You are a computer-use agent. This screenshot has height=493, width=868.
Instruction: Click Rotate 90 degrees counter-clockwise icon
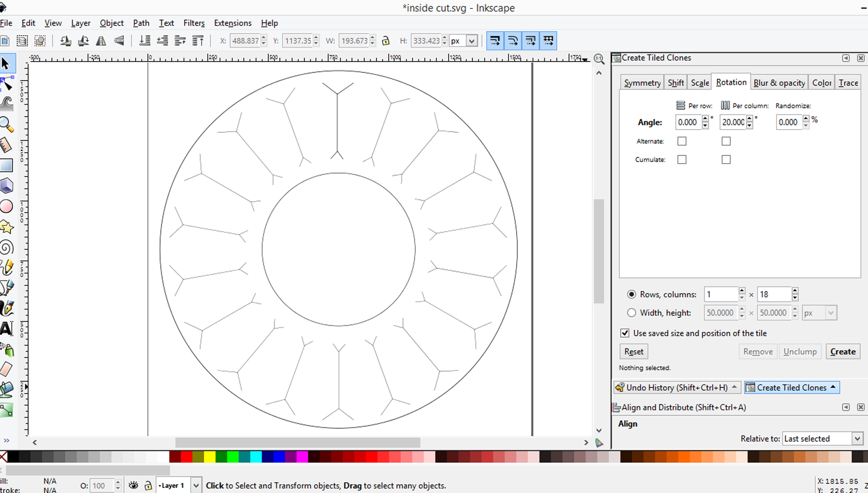[x=65, y=41]
